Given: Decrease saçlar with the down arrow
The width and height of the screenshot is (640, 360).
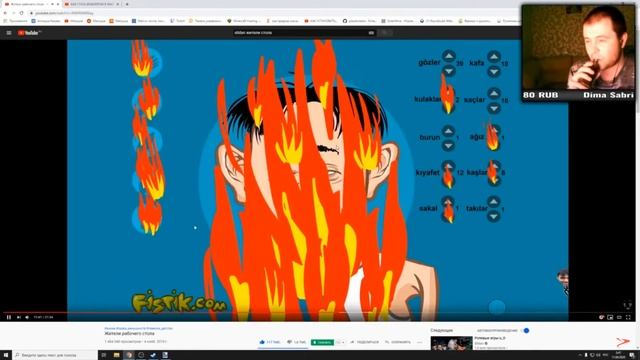Looking at the screenshot, I should [494, 108].
